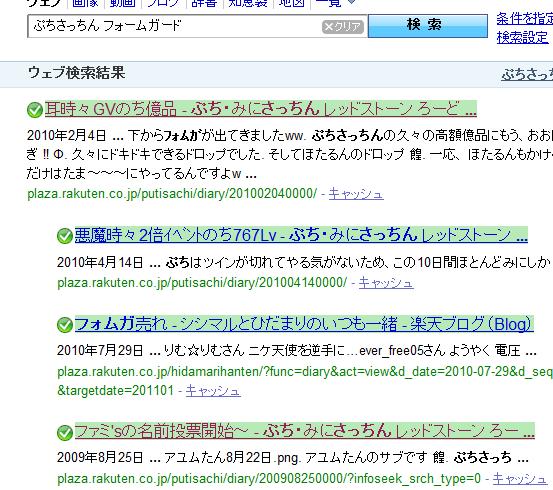Screen dimensions: 553x490
Task: Open result ファミ'sの名前投票開始〜
Action: (x=305, y=431)
